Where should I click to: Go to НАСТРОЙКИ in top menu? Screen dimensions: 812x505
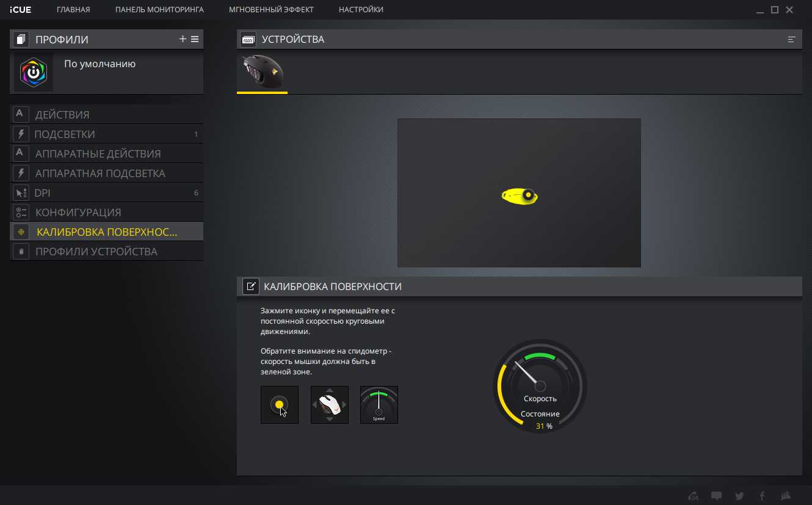tap(361, 10)
